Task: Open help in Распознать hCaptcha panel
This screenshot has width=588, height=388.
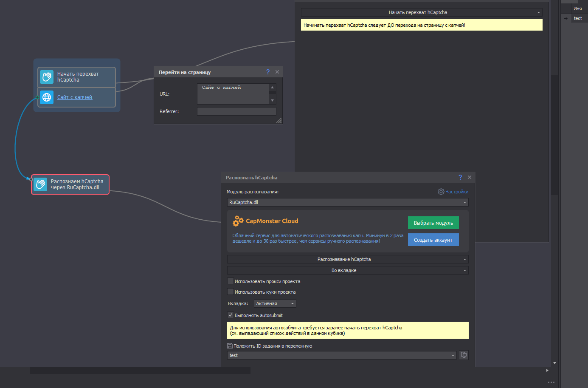Action: click(x=460, y=177)
